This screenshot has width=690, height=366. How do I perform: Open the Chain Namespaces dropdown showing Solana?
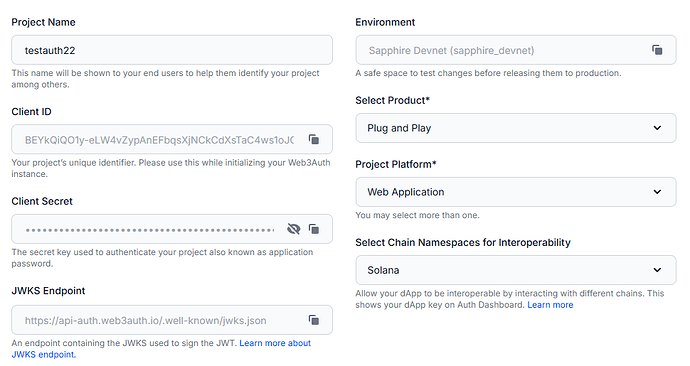click(516, 270)
